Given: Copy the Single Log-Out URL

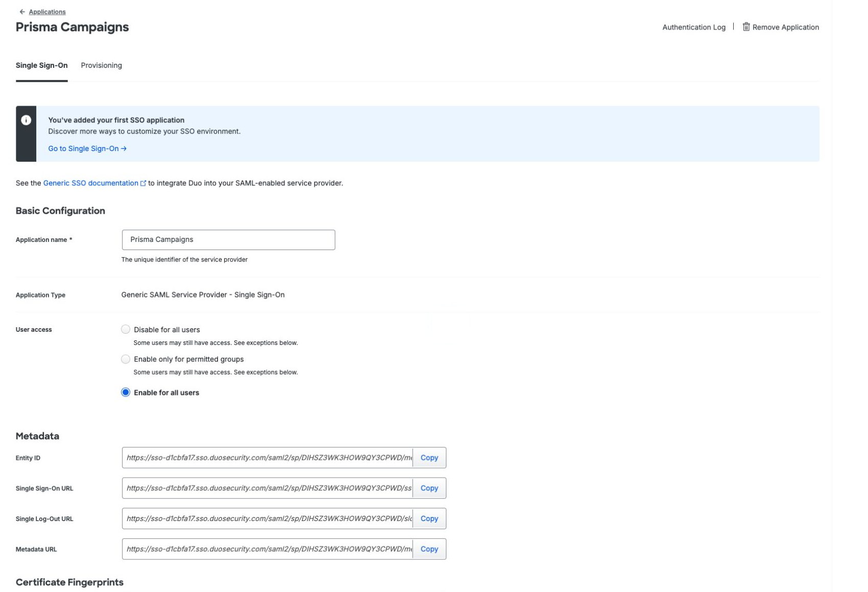Looking at the screenshot, I should (429, 519).
